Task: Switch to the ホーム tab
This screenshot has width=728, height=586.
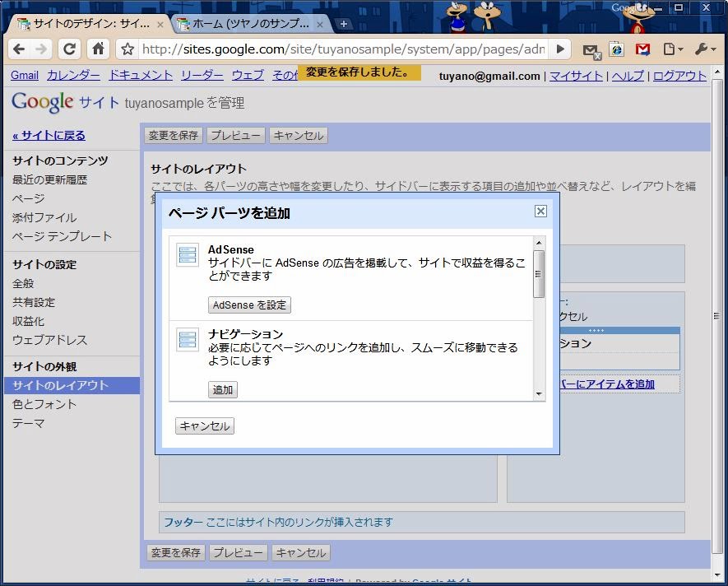Action: tap(247, 24)
